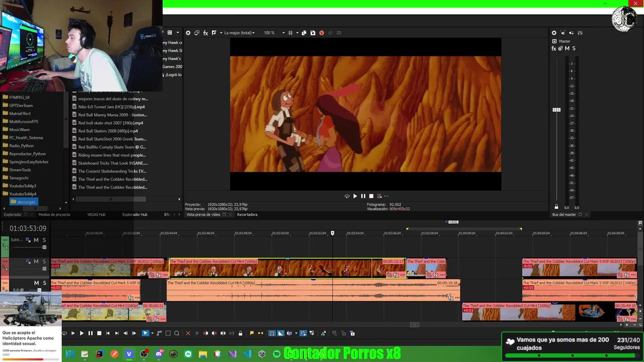Click the timeline playhead marker

(x=332, y=233)
